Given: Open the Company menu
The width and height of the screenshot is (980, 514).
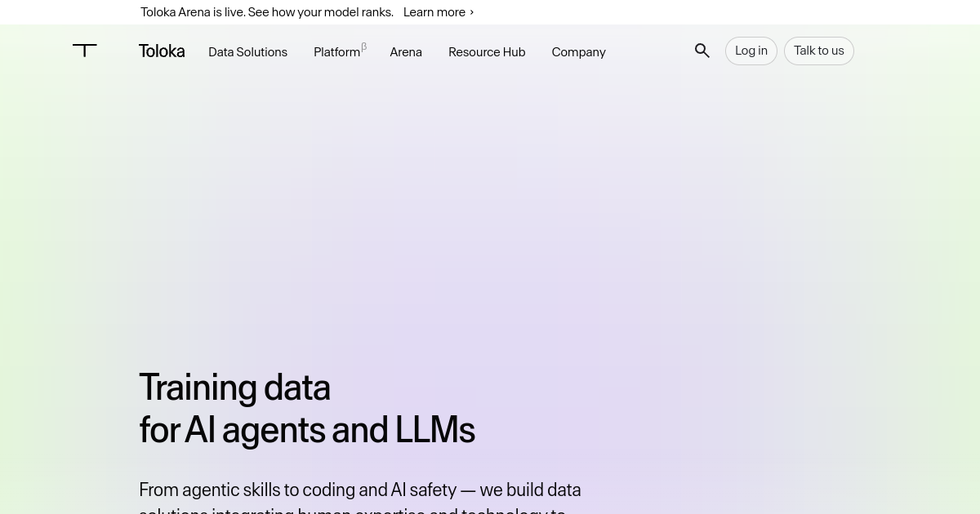Looking at the screenshot, I should coord(578,52).
